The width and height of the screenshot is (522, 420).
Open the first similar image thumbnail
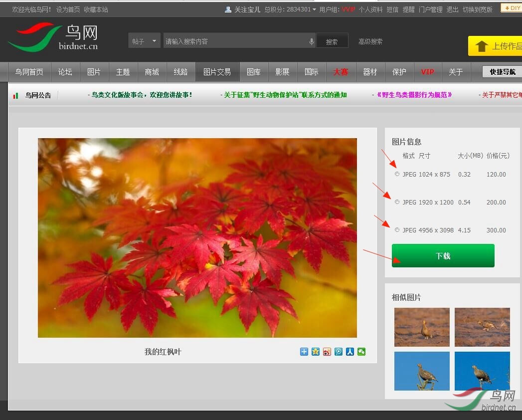coord(422,327)
